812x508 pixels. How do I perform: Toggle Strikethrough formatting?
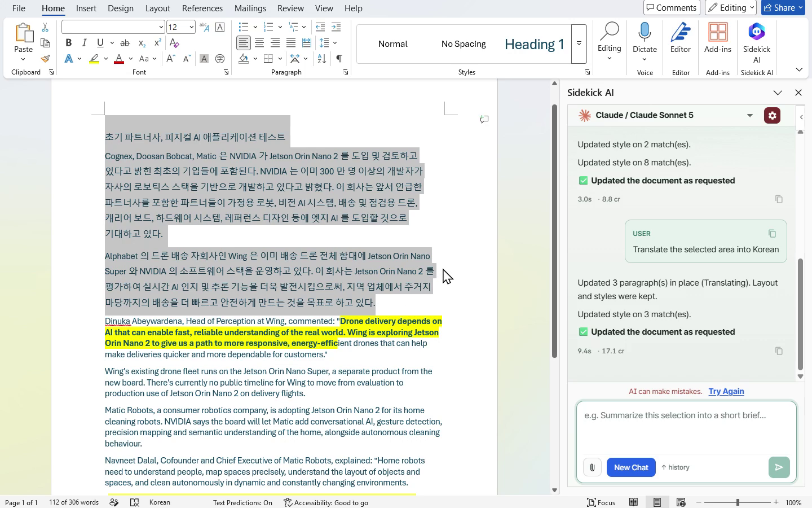(125, 43)
